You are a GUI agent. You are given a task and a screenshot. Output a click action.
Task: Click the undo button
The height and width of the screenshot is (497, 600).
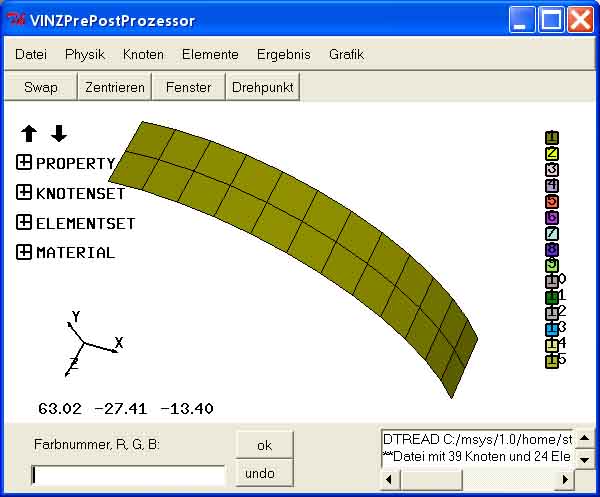[260, 473]
